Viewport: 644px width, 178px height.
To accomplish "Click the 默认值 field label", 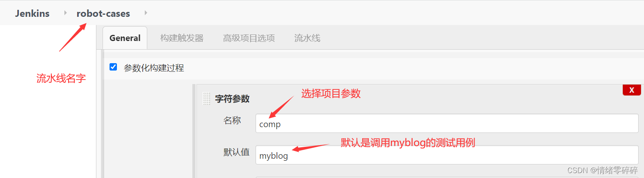I will [236, 152].
